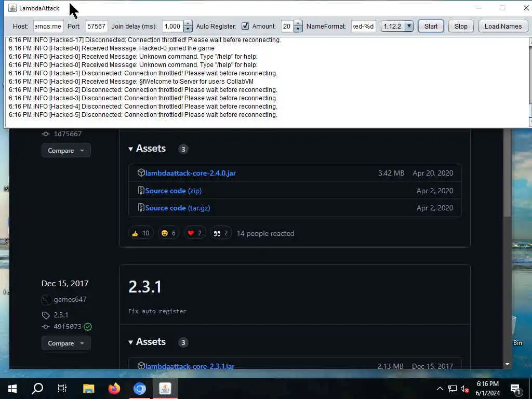Click the package icon beside lambdaattack-core-2.4.0.jar
The width and height of the screenshot is (532, 399).
pos(141,172)
